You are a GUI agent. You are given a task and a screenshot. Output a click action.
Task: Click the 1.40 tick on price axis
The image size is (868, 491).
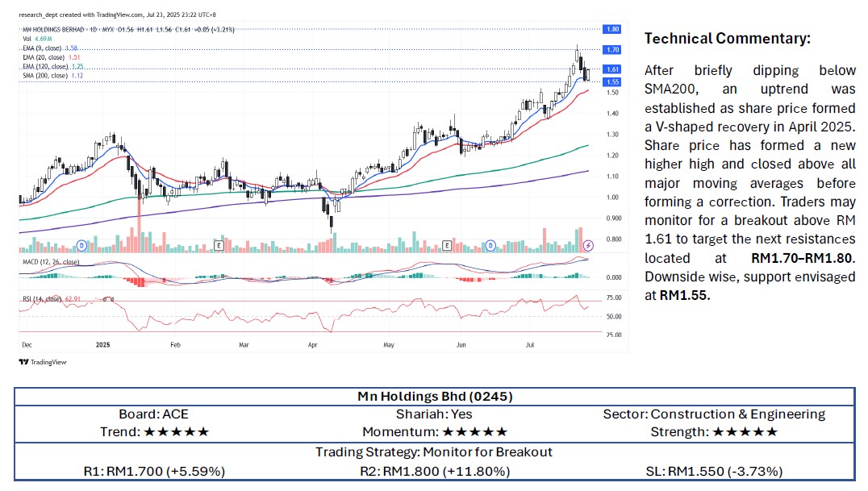[x=612, y=114]
